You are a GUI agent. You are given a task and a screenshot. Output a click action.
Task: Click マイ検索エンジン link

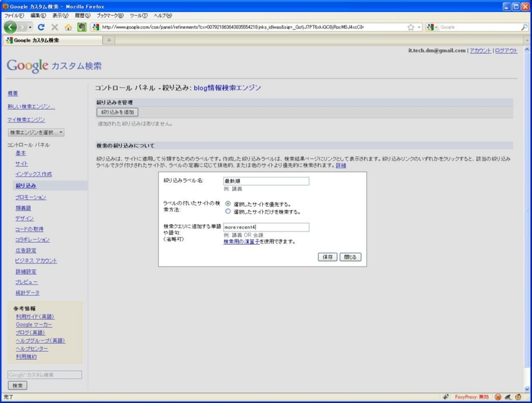[x=26, y=120]
